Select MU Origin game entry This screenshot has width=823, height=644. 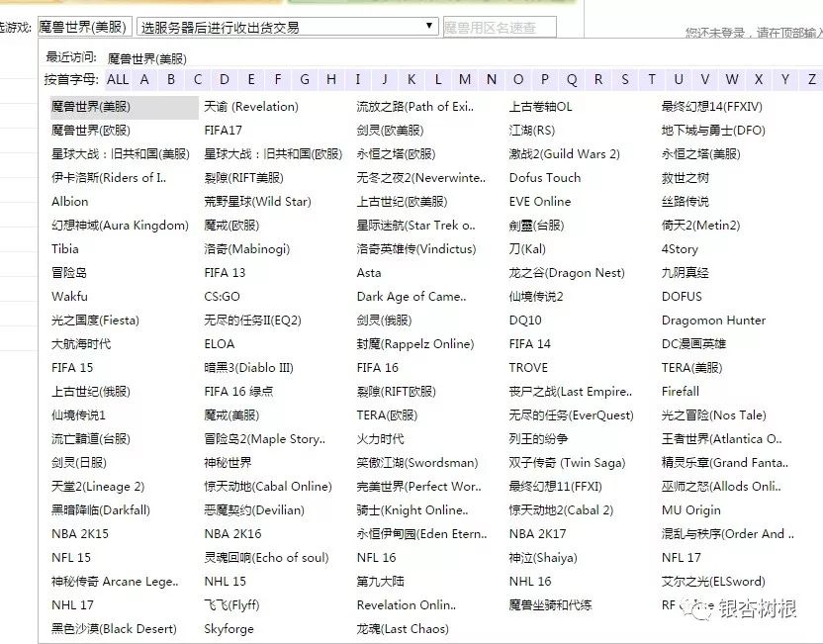coord(691,510)
